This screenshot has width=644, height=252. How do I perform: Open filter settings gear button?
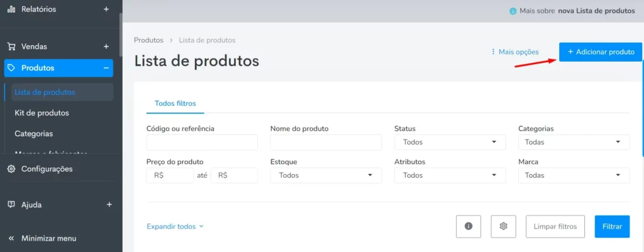pos(504,226)
